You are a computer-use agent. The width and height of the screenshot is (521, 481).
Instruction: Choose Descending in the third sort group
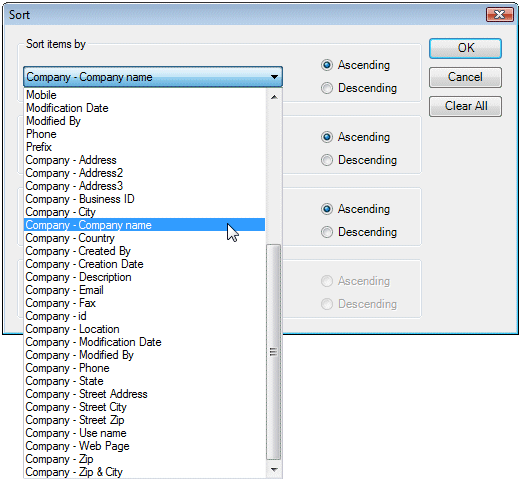[x=359, y=232]
